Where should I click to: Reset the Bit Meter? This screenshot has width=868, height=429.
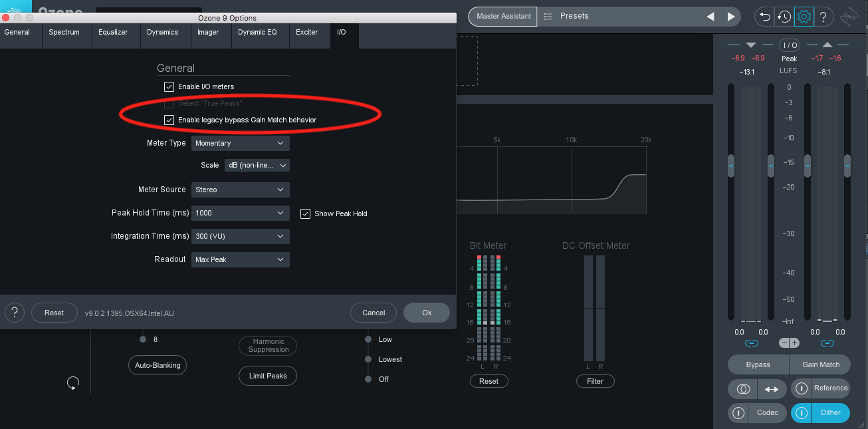488,381
